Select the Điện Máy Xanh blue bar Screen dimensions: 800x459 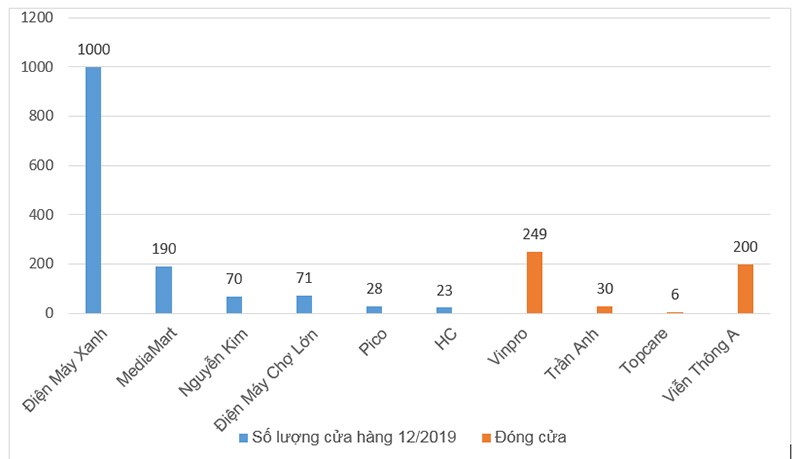tap(93, 190)
